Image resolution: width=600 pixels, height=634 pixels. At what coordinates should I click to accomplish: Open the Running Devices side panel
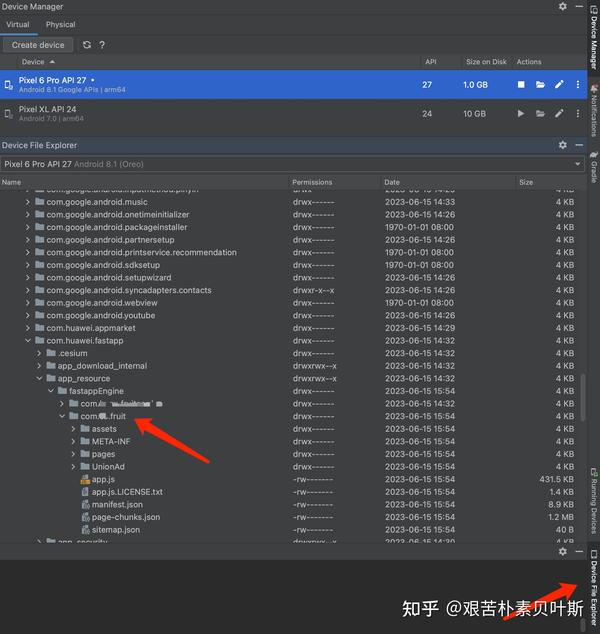tap(593, 501)
